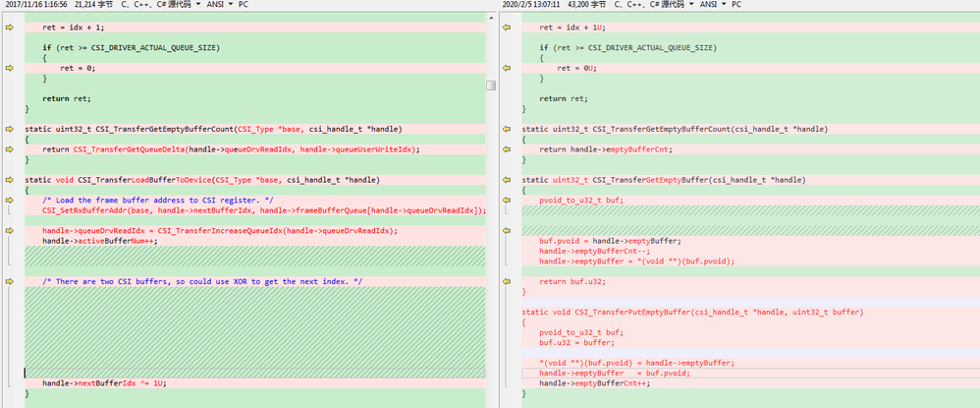Click left-pane copy arrow beside 'ret = 0;'

pos(9,68)
